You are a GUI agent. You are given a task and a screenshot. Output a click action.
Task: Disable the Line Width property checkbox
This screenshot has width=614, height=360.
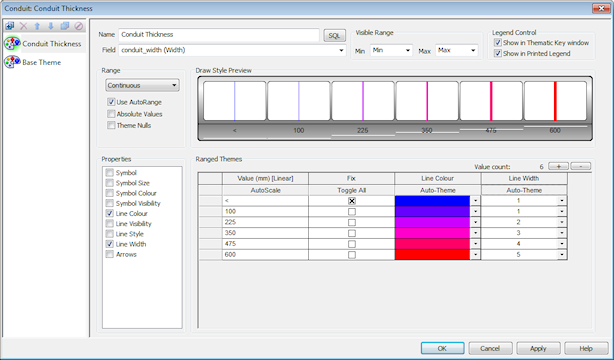click(x=110, y=244)
